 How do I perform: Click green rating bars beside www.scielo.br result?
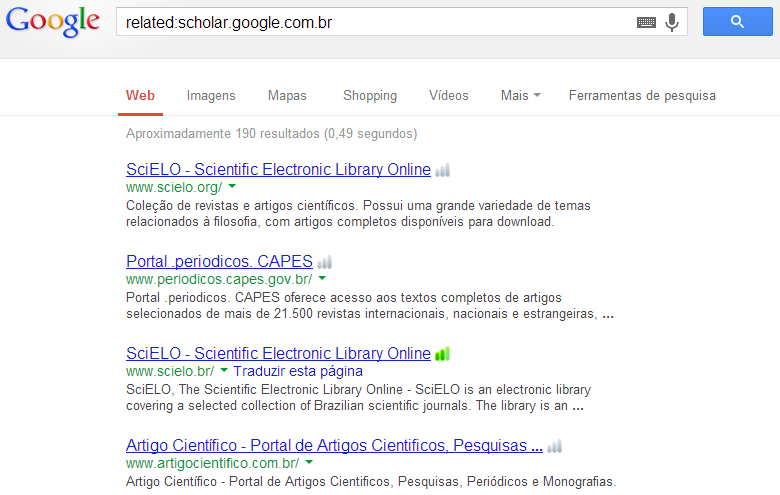442,354
